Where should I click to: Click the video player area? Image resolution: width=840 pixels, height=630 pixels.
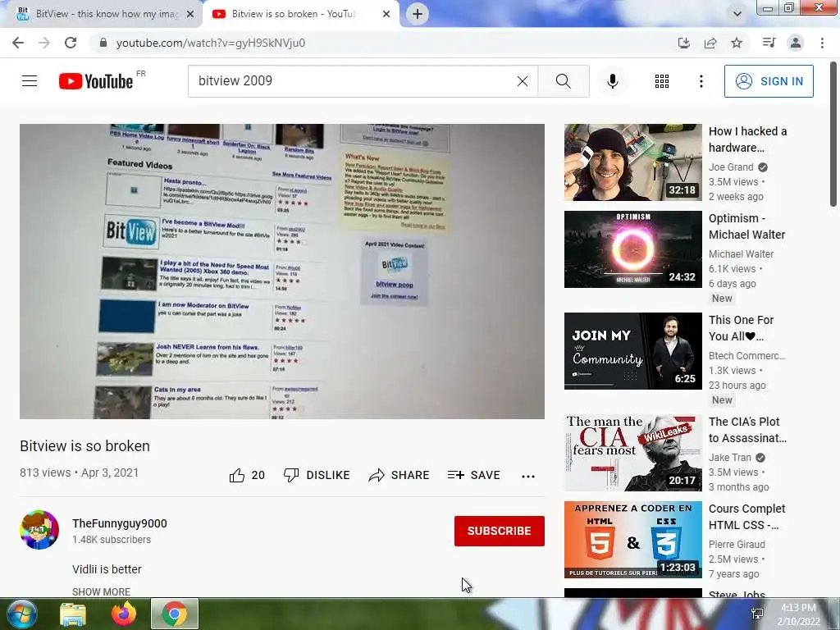click(x=282, y=271)
